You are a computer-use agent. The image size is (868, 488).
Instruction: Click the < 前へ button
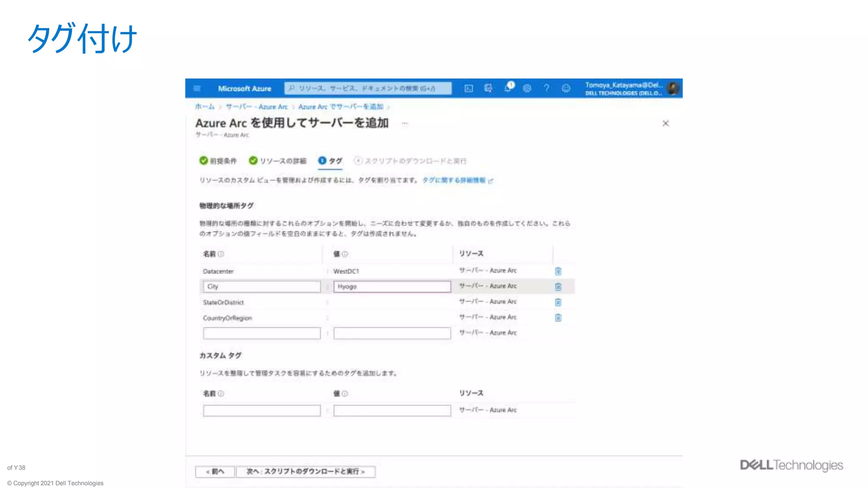[215, 471]
